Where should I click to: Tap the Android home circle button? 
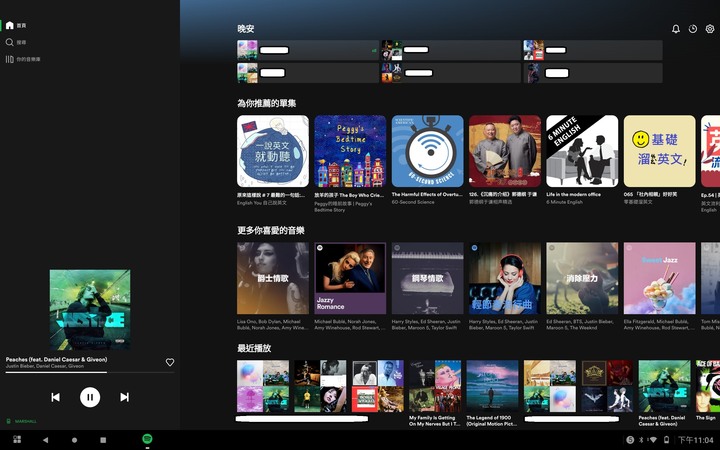(74, 440)
